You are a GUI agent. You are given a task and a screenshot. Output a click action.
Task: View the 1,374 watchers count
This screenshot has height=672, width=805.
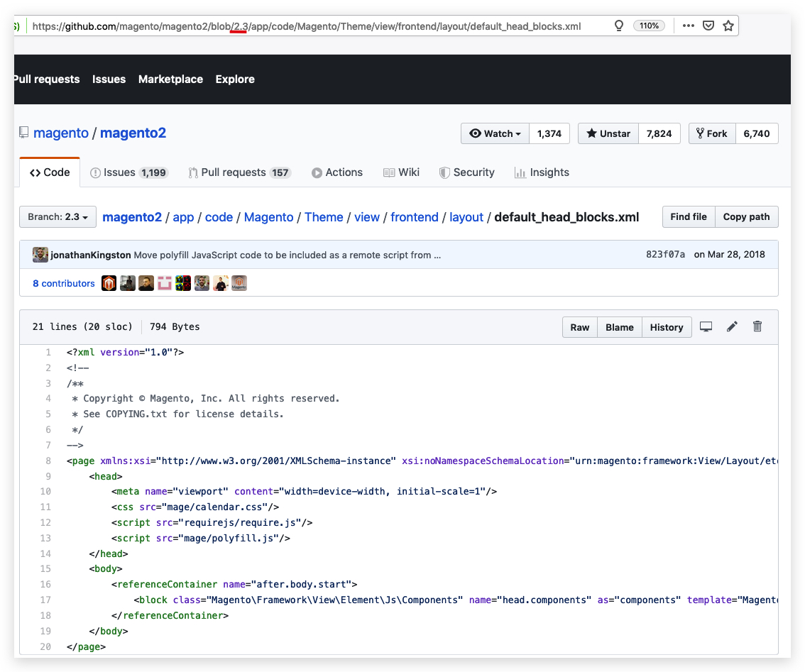(x=549, y=133)
